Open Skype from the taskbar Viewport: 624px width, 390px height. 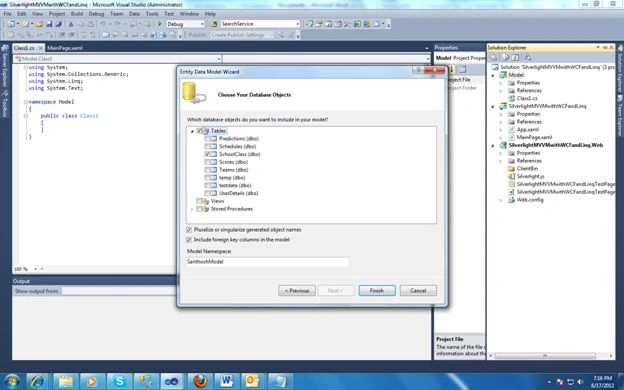click(x=119, y=381)
